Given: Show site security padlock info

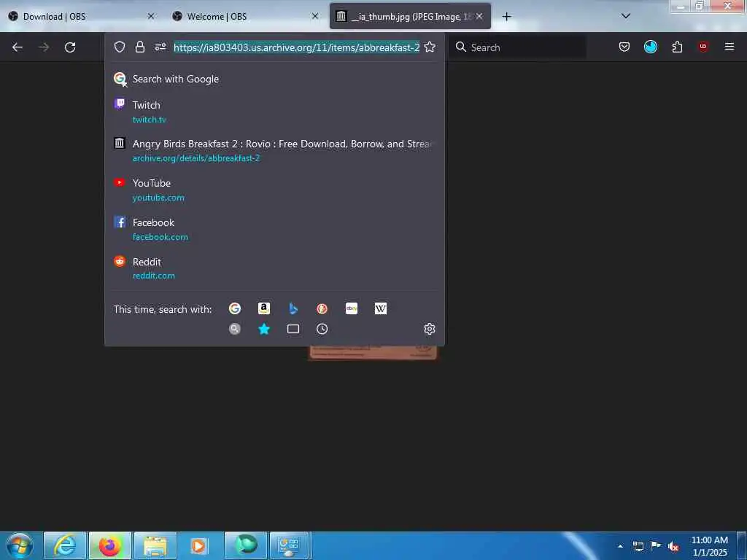Looking at the screenshot, I should 139,47.
